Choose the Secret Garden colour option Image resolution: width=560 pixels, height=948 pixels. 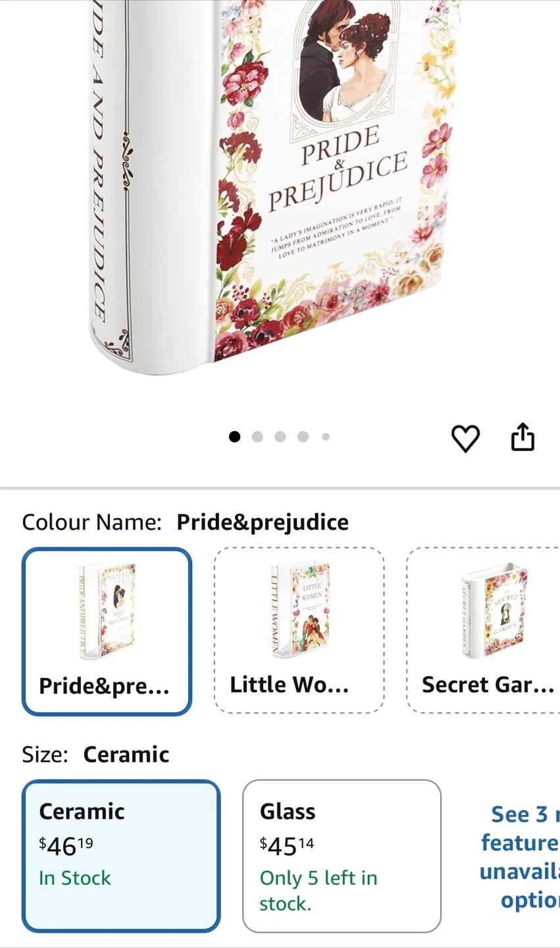(x=483, y=630)
